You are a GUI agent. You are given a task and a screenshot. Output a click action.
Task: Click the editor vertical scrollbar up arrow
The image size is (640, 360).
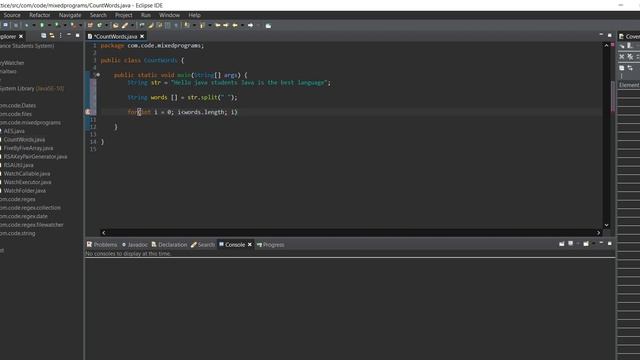tap(606, 45)
